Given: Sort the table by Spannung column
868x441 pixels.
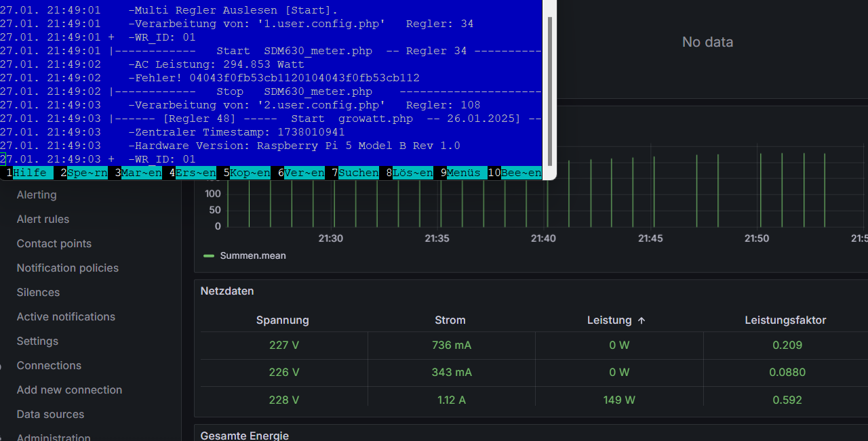Looking at the screenshot, I should pyautogui.click(x=283, y=320).
